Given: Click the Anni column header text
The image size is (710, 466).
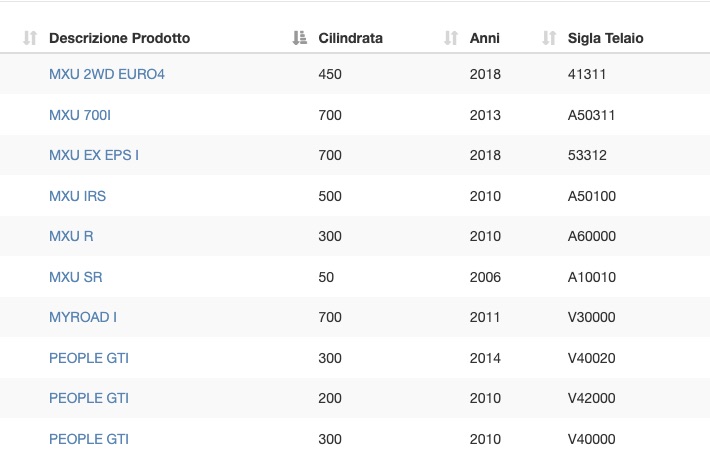Looking at the screenshot, I should tap(485, 38).
